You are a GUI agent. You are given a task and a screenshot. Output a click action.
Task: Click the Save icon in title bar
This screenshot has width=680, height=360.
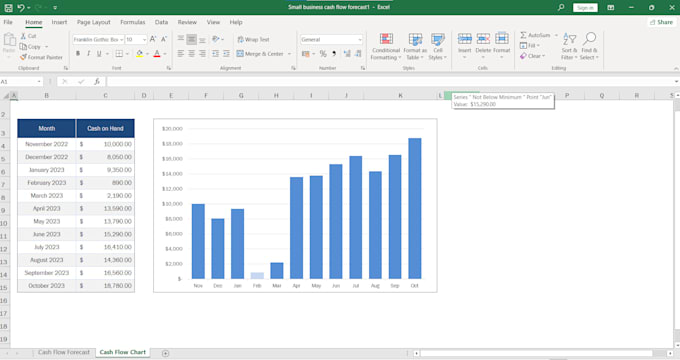click(8, 7)
